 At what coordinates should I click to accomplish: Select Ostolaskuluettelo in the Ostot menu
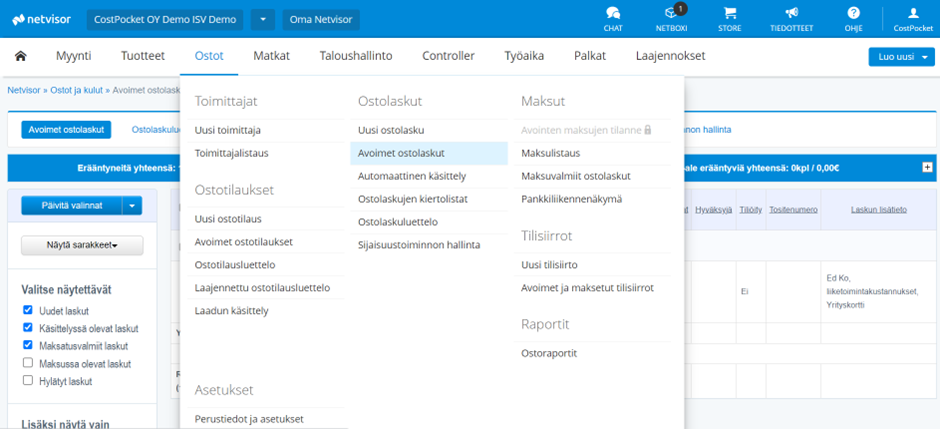click(397, 222)
